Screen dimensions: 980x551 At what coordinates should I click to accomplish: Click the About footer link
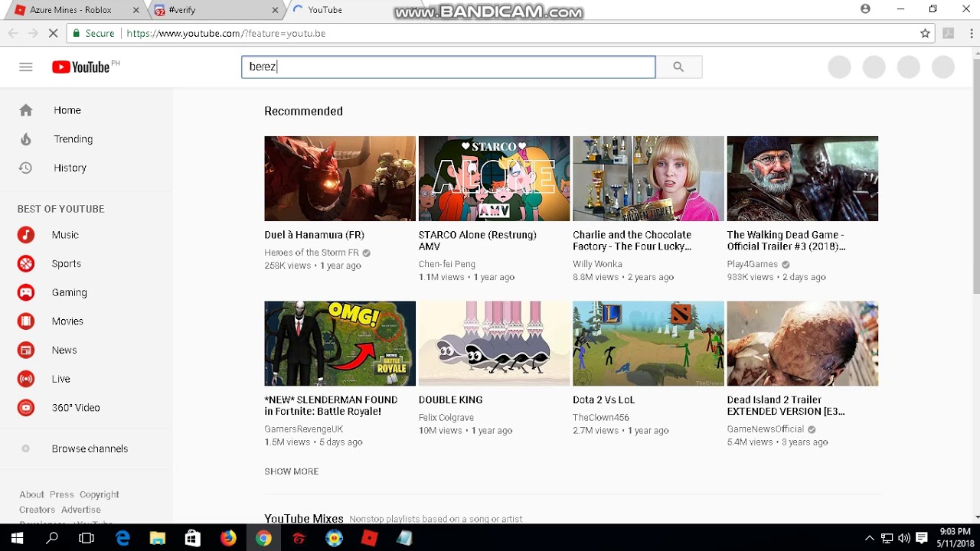(31, 494)
